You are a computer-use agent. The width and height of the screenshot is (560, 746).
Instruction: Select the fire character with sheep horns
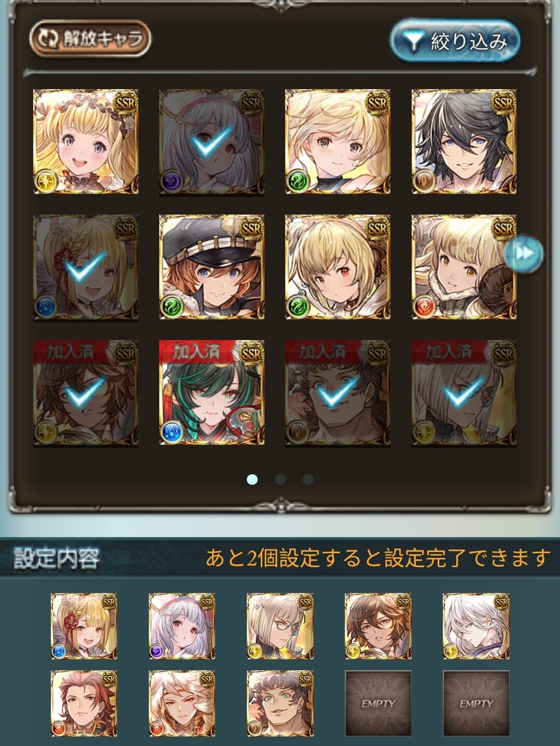(x=464, y=267)
